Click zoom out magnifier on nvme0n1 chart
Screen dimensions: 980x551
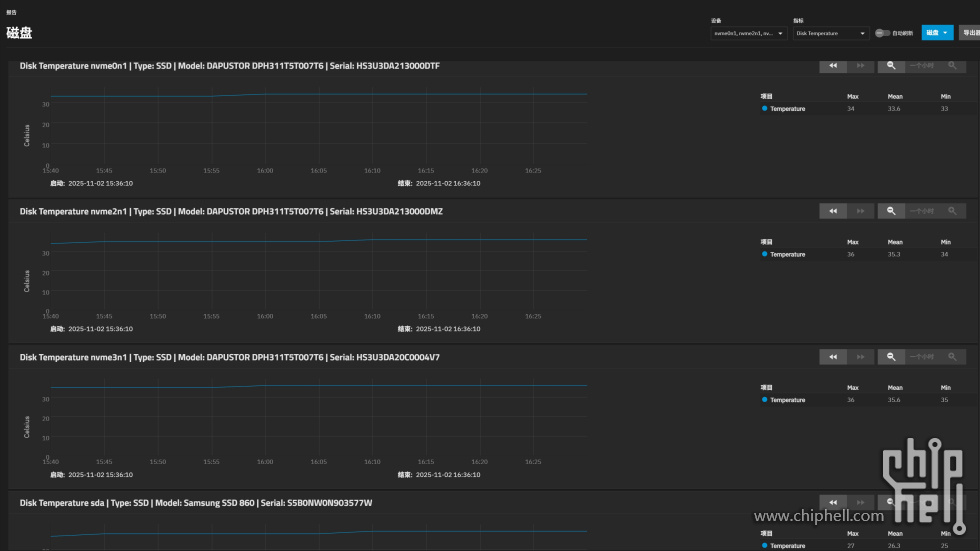pos(891,66)
